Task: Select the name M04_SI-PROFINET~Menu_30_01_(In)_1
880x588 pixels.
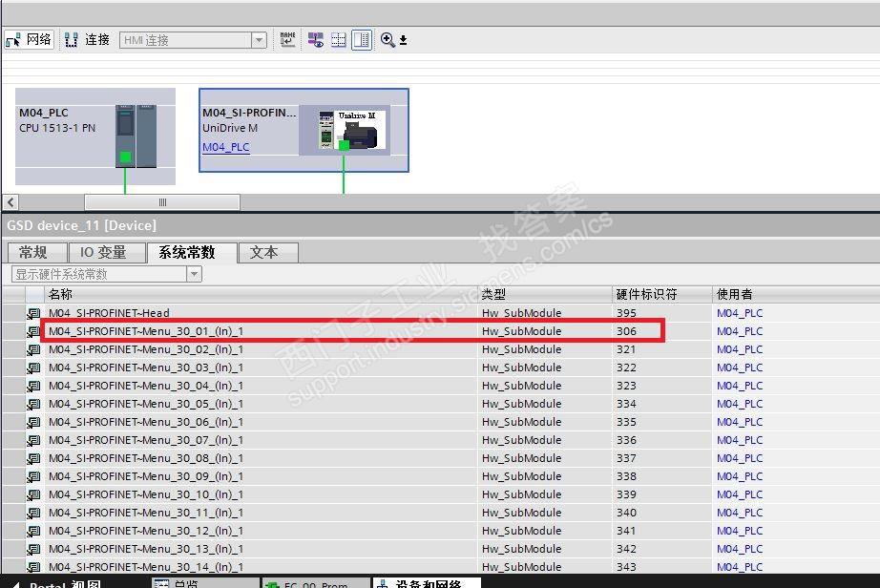Action: 146,331
